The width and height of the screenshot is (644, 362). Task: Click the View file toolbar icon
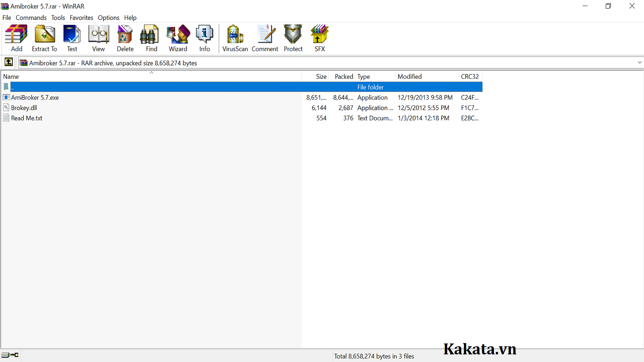tap(99, 35)
